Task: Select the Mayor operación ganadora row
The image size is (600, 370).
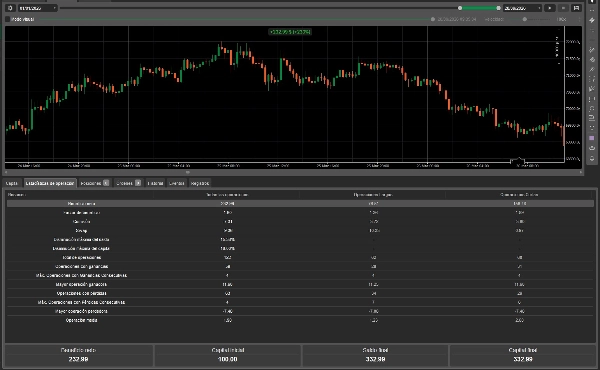Action: click(x=300, y=284)
